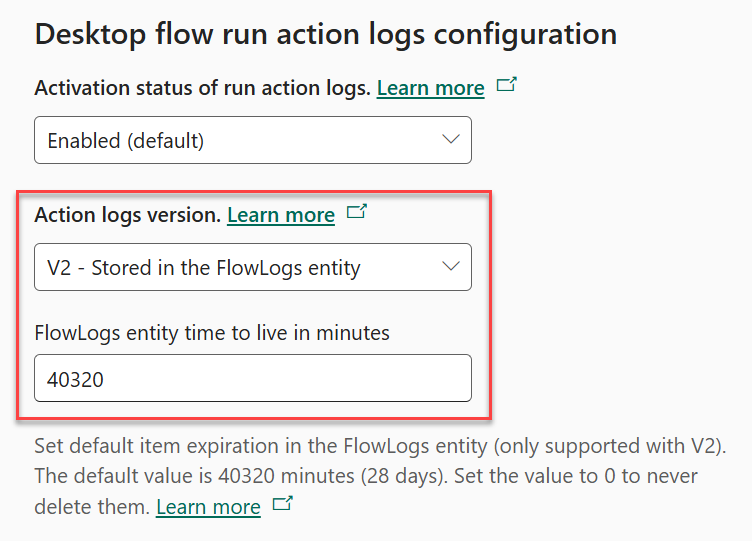Open the Activation status combo box
The width and height of the screenshot is (752, 541).
pyautogui.click(x=252, y=140)
